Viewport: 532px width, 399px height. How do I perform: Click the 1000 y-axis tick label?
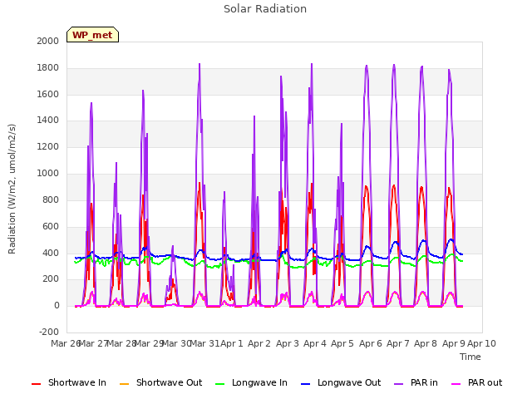(x=48, y=173)
